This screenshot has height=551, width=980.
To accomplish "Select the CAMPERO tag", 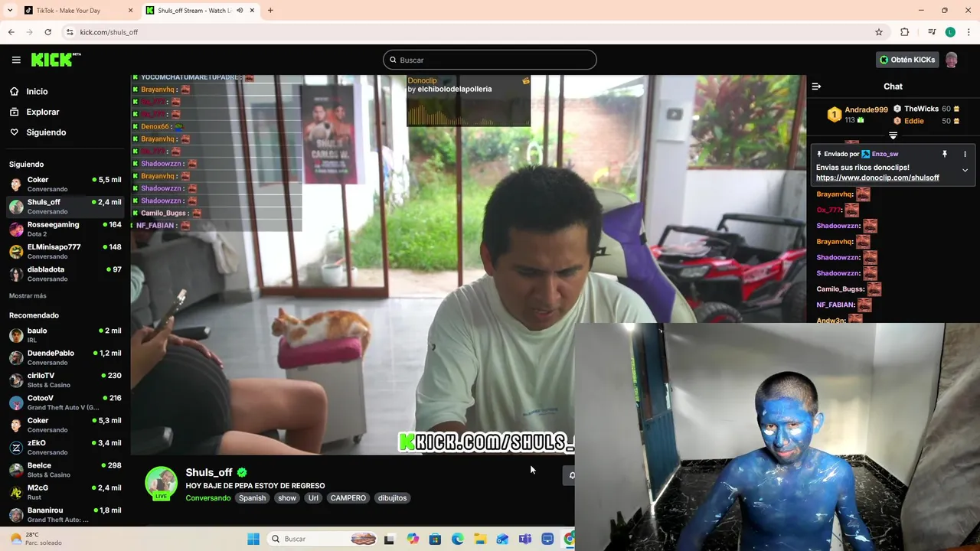I will pos(348,498).
